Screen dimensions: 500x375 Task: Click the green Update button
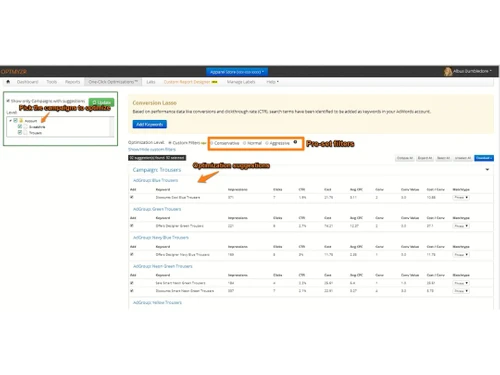[x=101, y=102]
